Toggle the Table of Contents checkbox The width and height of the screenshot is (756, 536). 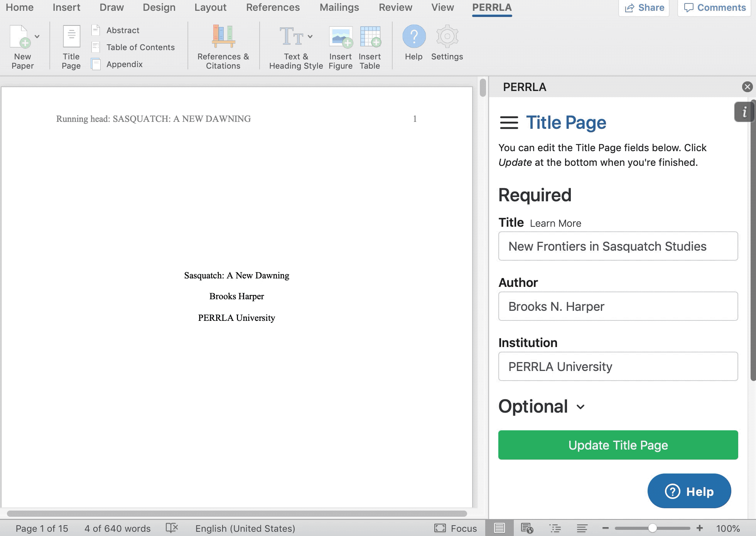pos(96,47)
